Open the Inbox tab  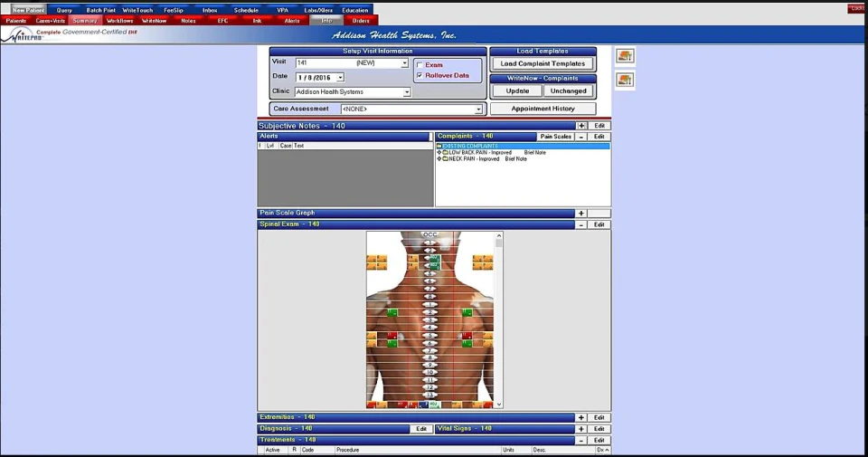210,10
